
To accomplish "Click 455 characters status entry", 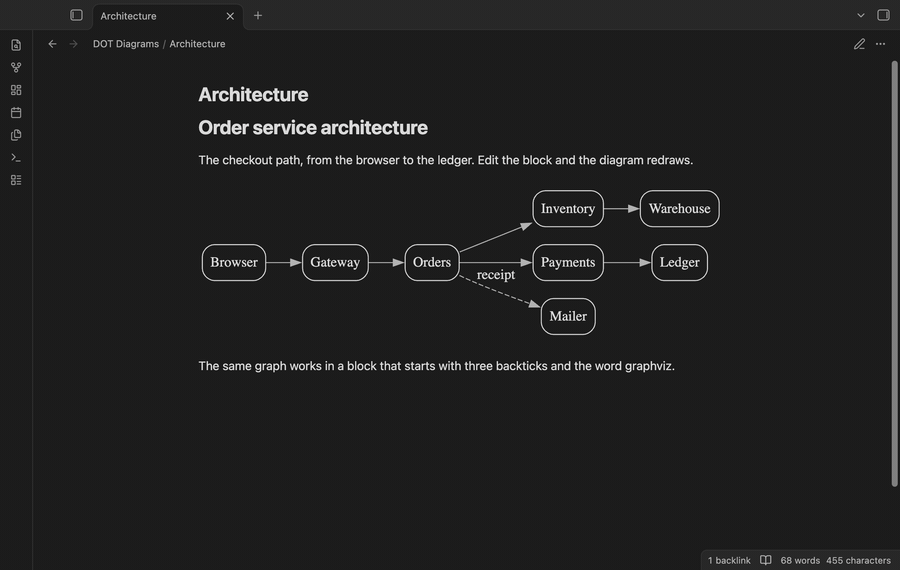I will pos(859,560).
